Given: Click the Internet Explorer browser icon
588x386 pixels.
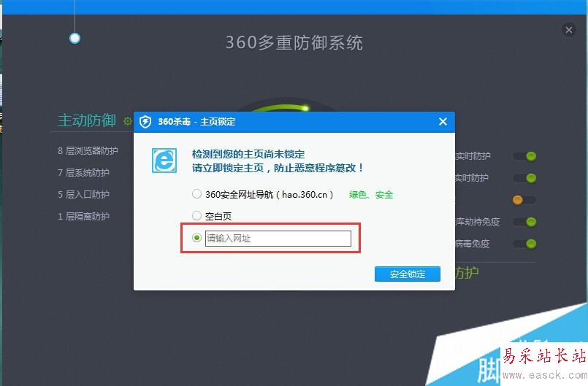Looking at the screenshot, I should (164, 161).
